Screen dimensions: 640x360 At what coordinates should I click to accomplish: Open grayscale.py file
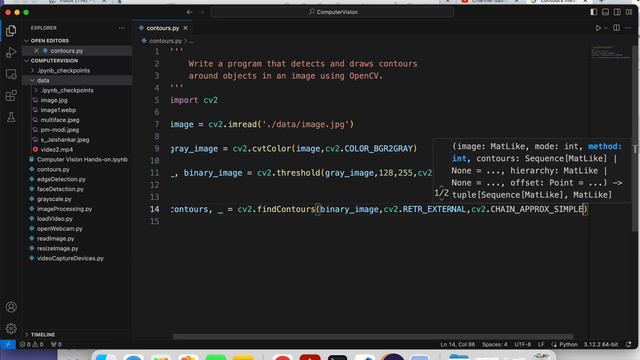tap(54, 199)
